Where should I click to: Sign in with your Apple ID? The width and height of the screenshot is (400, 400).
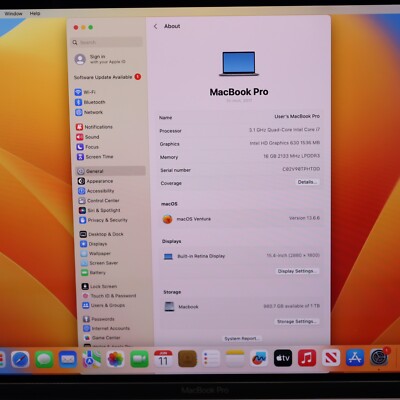point(100,59)
